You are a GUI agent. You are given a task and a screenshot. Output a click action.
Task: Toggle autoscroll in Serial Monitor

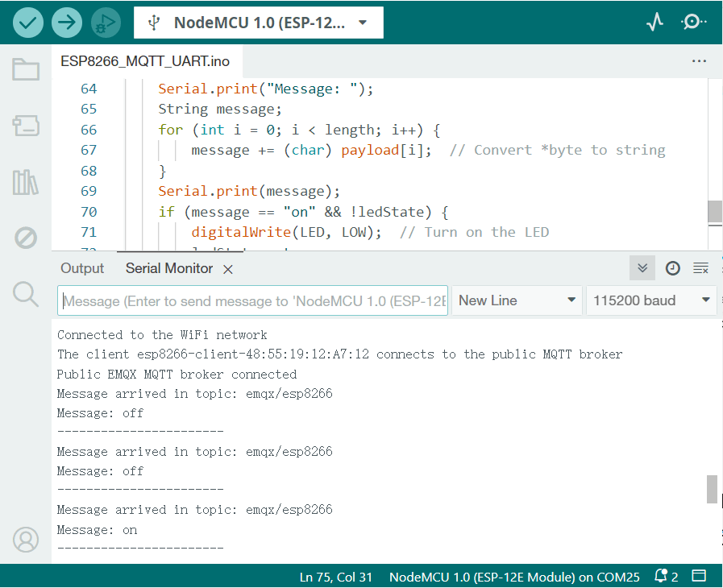pos(642,268)
